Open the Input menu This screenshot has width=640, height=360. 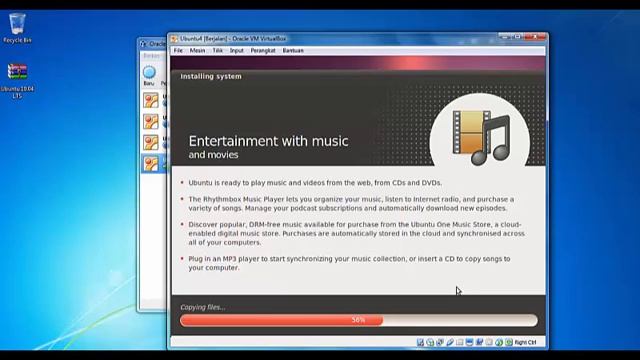(237, 51)
